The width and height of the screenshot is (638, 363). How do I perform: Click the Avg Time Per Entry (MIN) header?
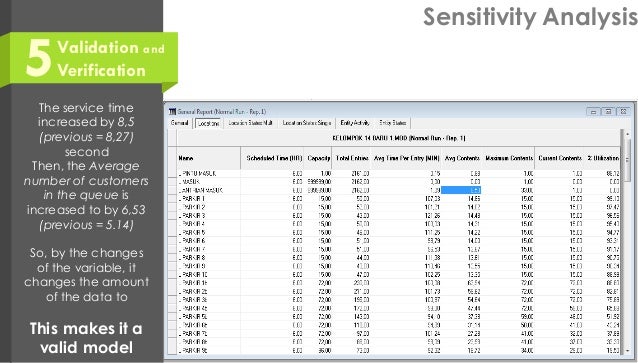coord(406,158)
